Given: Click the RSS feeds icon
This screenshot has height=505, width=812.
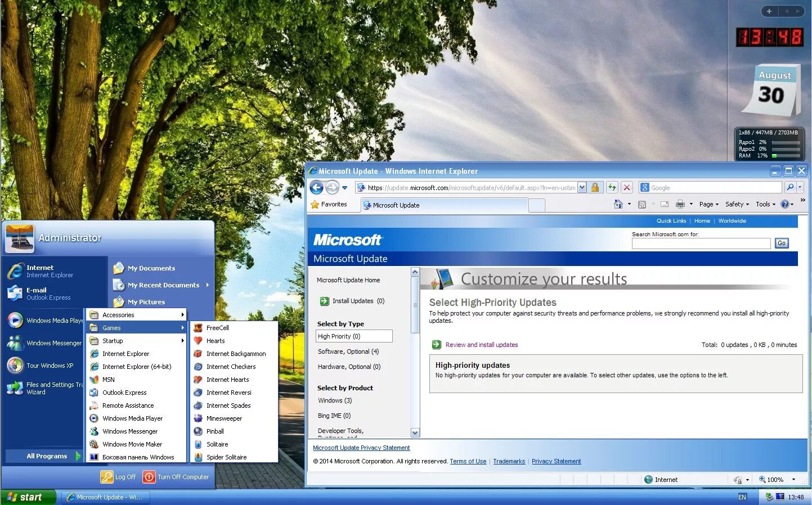Looking at the screenshot, I should 641,204.
